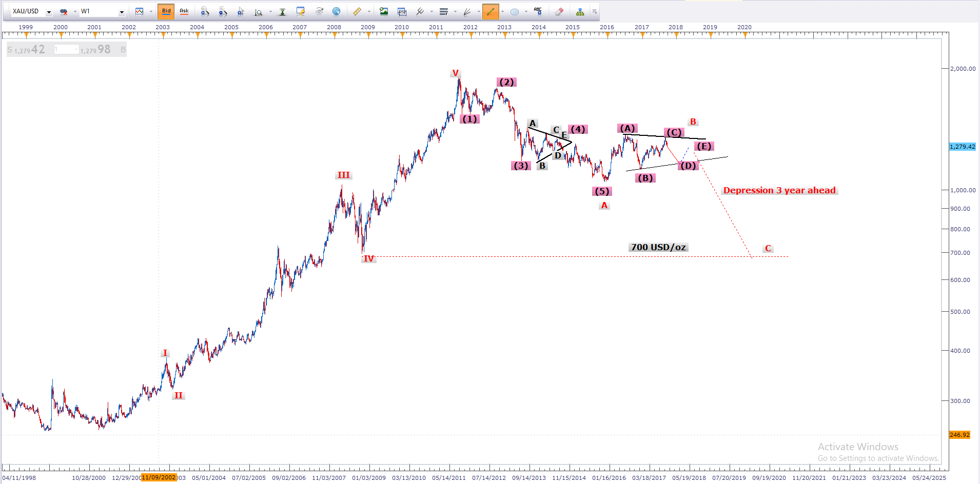Select the ellipse shape tool

[515, 11]
